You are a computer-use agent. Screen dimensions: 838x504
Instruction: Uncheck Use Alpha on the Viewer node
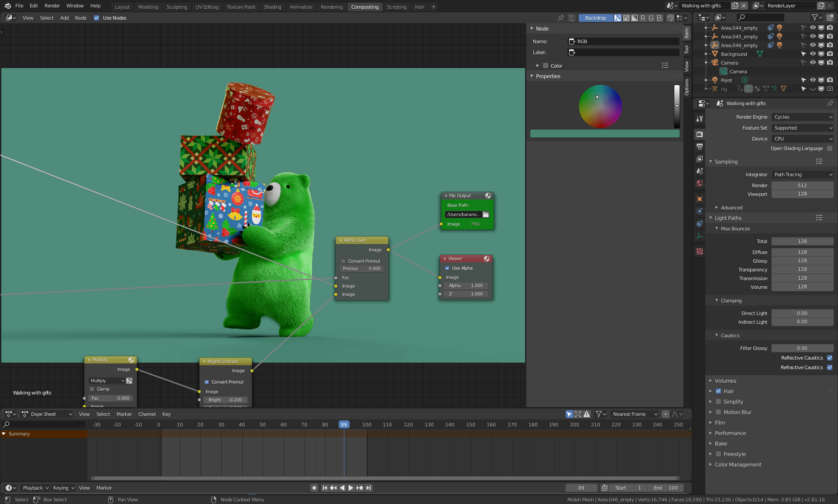point(447,268)
